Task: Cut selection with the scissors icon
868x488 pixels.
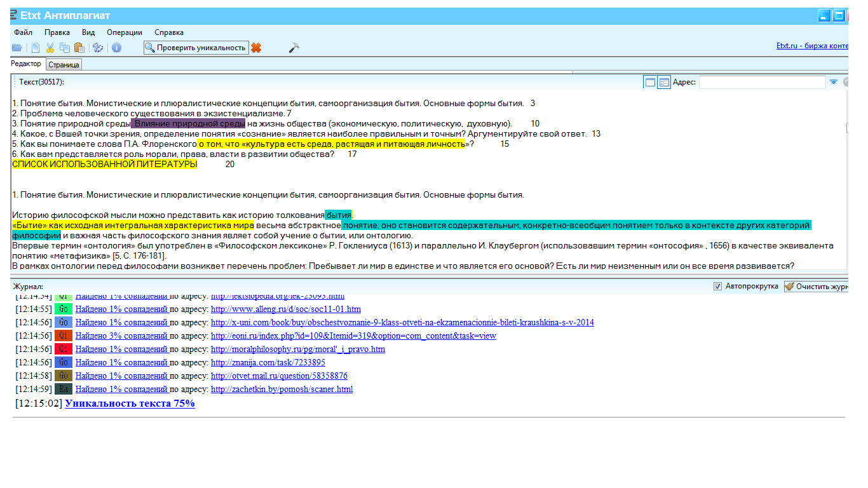Action: [x=50, y=48]
